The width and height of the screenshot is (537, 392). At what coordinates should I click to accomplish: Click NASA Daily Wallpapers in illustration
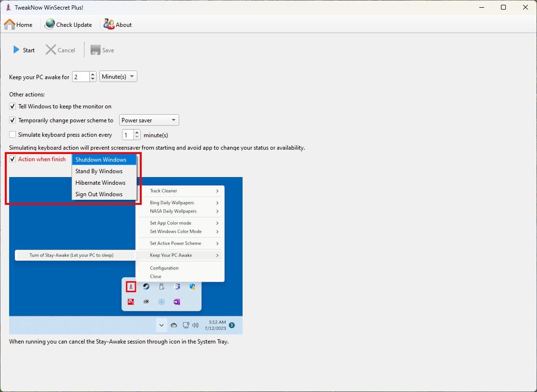point(173,211)
